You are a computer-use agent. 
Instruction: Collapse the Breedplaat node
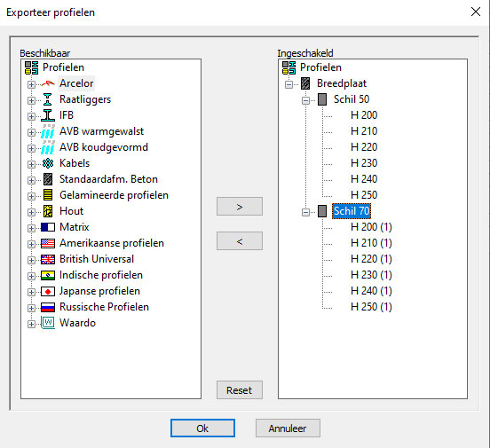pyautogui.click(x=288, y=84)
